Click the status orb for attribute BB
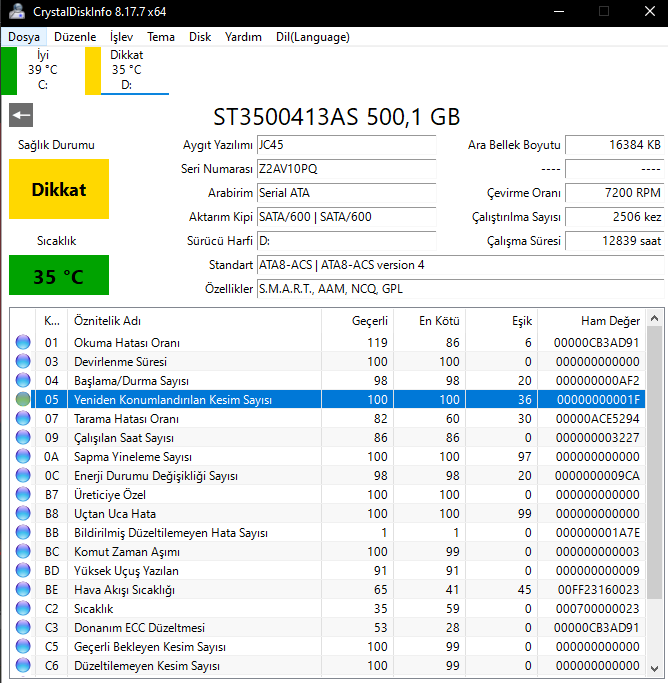The width and height of the screenshot is (668, 683). click(x=23, y=532)
